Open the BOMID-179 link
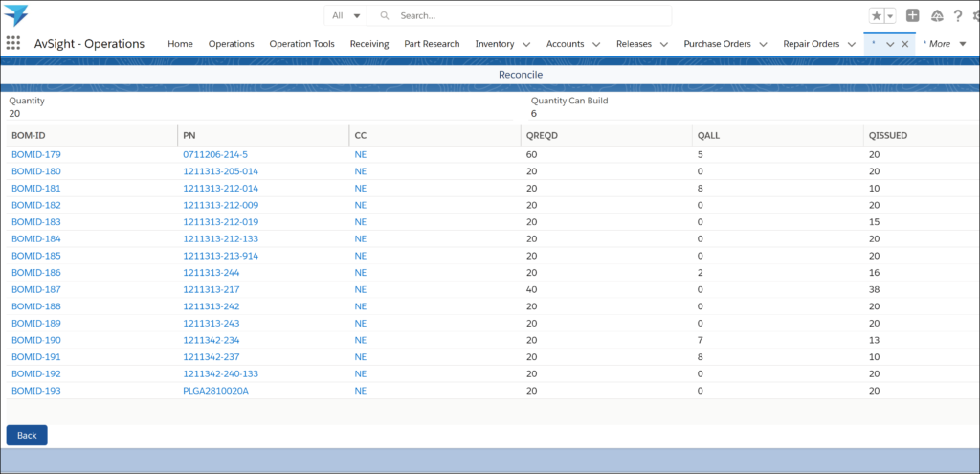 pyautogui.click(x=36, y=154)
